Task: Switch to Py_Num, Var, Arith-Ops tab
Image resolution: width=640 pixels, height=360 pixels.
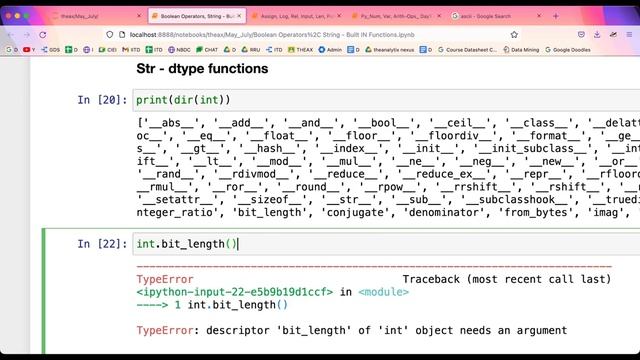Action: click(397, 16)
